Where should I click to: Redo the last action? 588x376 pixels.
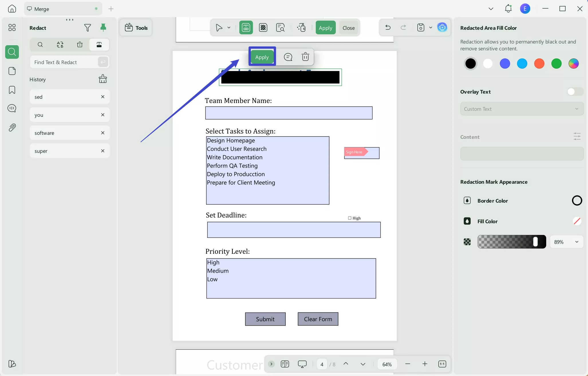(403, 27)
